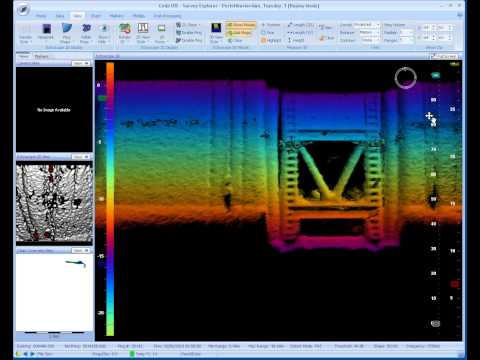This screenshot has height=360, width=480.
Task: Select the Markers tab in the left panel
Action: (42, 56)
